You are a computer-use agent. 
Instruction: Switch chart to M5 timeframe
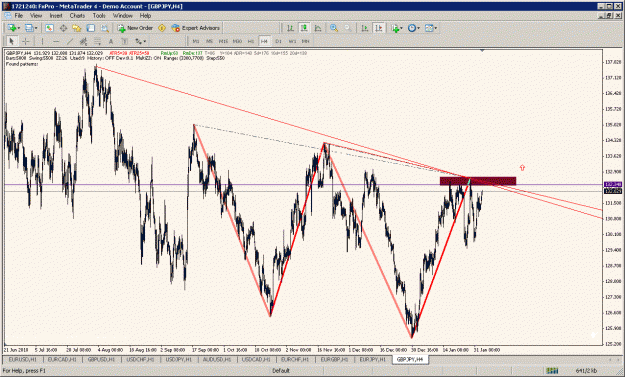(209, 41)
